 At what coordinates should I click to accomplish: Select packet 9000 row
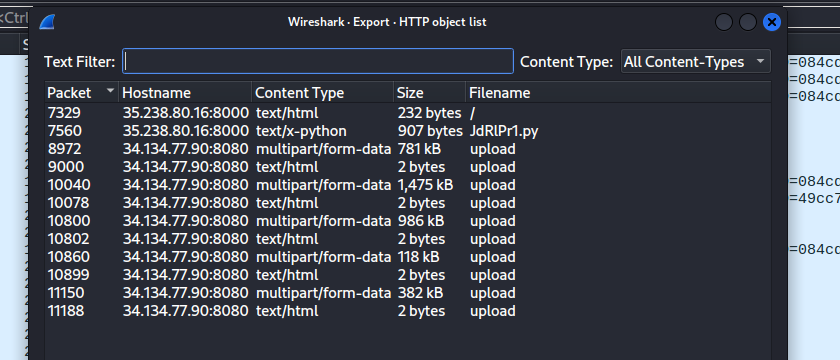(408, 167)
